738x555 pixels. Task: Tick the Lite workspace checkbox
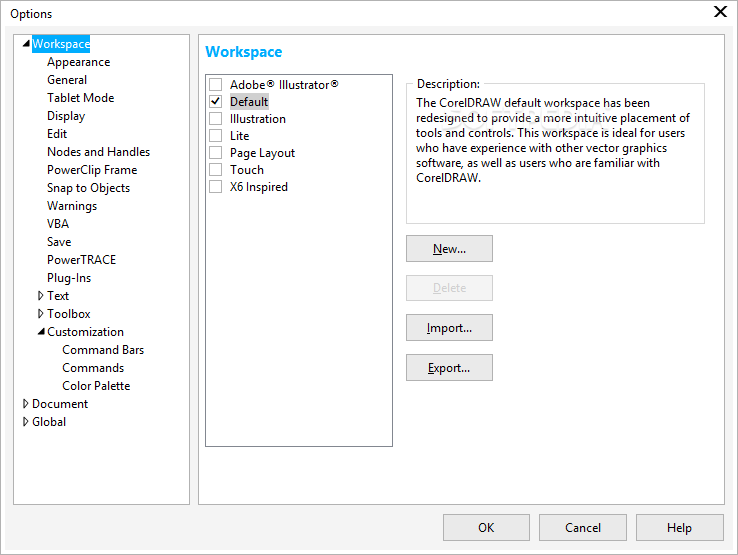(x=216, y=136)
